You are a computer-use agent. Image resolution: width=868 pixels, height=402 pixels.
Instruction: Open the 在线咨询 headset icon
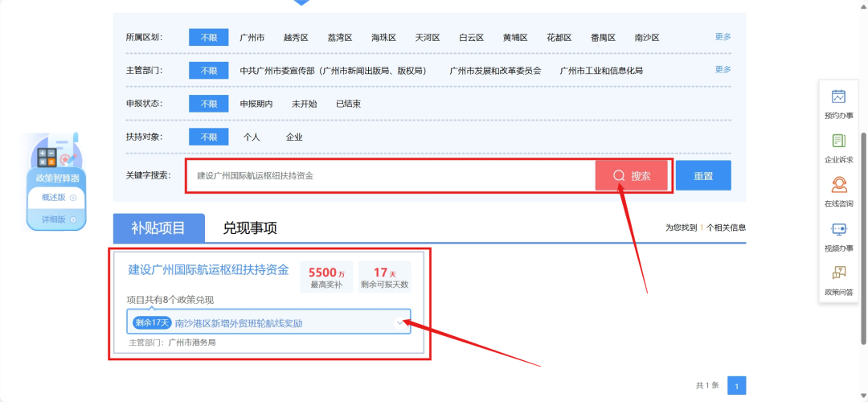[838, 184]
